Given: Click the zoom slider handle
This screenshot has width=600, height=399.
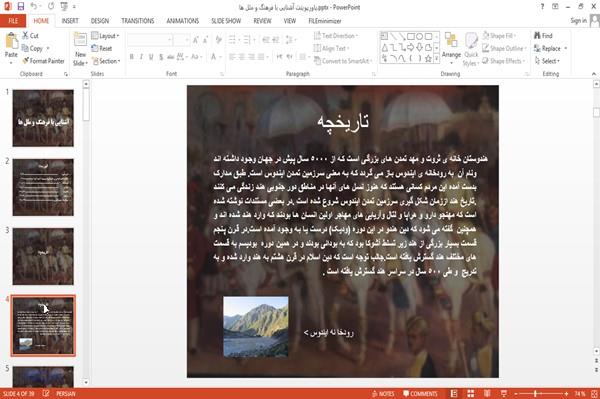Looking at the screenshot, I should 535,394.
